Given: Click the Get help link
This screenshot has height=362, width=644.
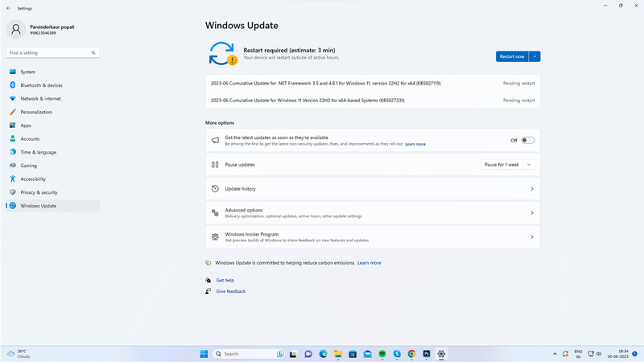Looking at the screenshot, I should [x=225, y=280].
